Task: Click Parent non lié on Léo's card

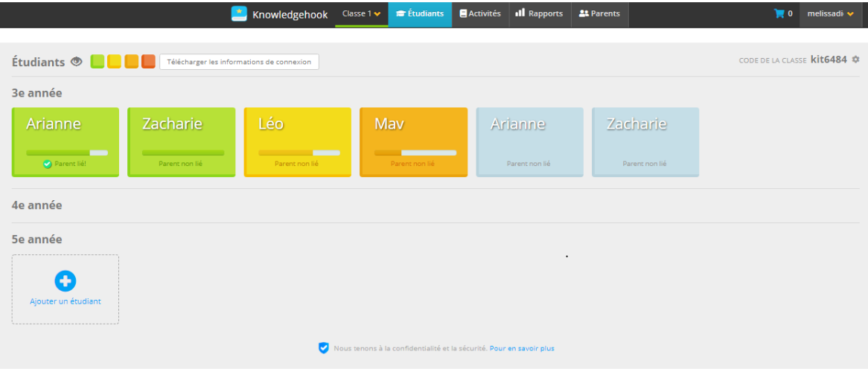Action: click(297, 164)
